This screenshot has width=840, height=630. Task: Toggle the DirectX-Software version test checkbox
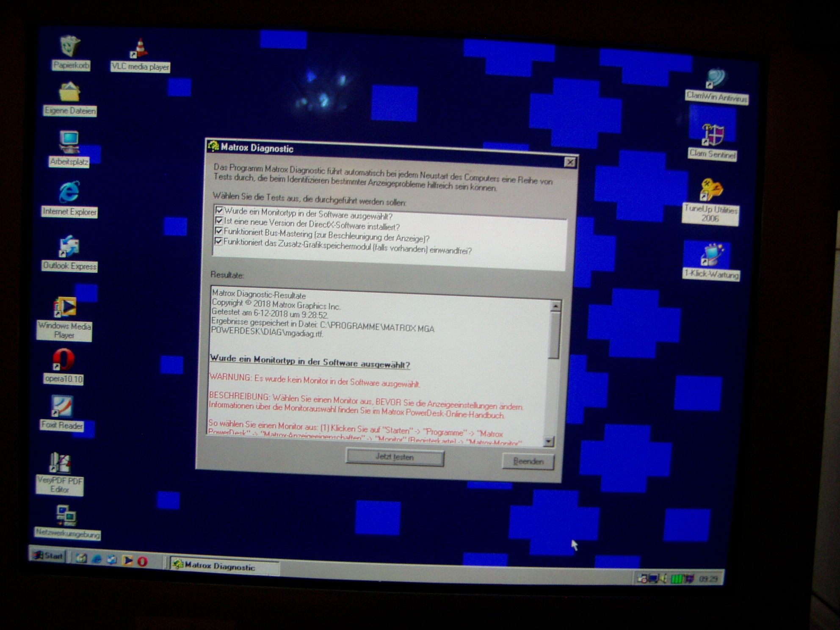(x=219, y=221)
